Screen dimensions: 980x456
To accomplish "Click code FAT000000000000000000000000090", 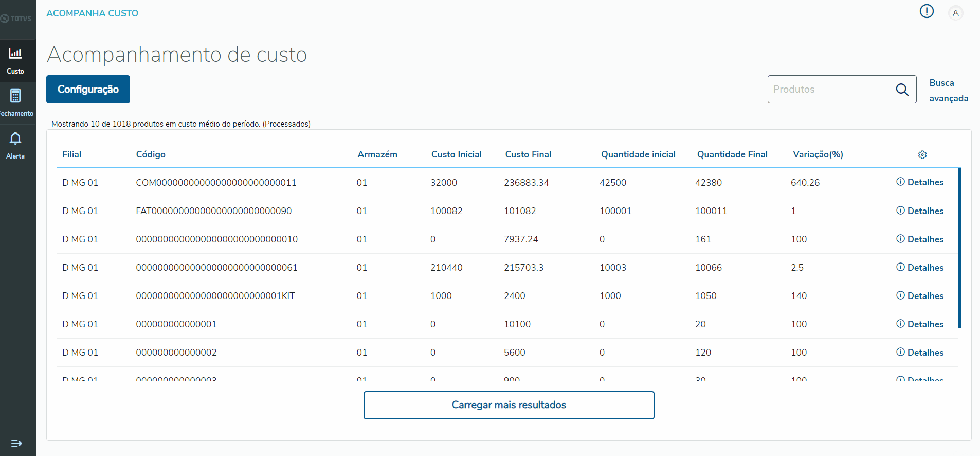I will pos(214,211).
